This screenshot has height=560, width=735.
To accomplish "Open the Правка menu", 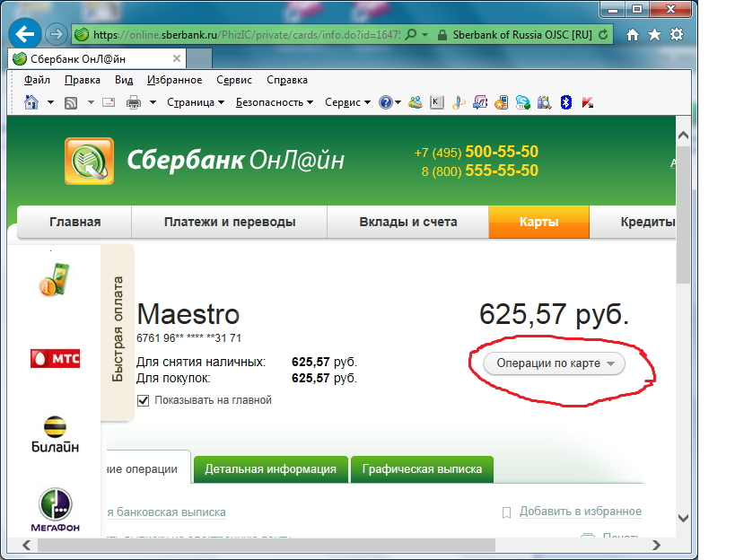I will pos(83,80).
